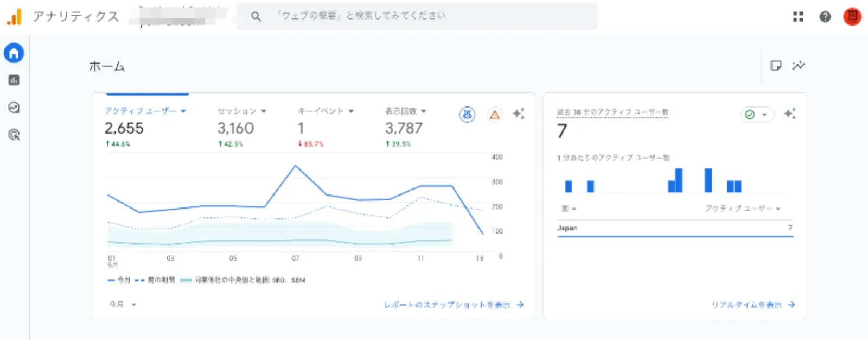868x340 pixels.
Task: Click the sparkle insights icon on the realtime card
Action: (790, 114)
